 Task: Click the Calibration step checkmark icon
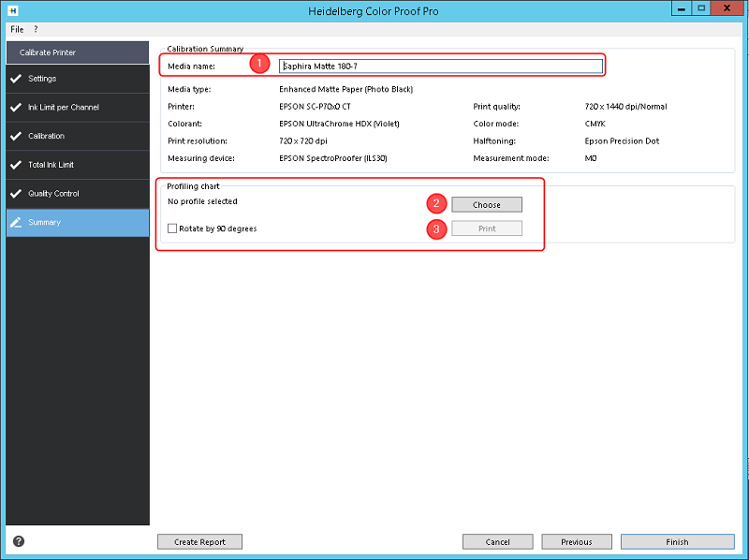click(16, 136)
